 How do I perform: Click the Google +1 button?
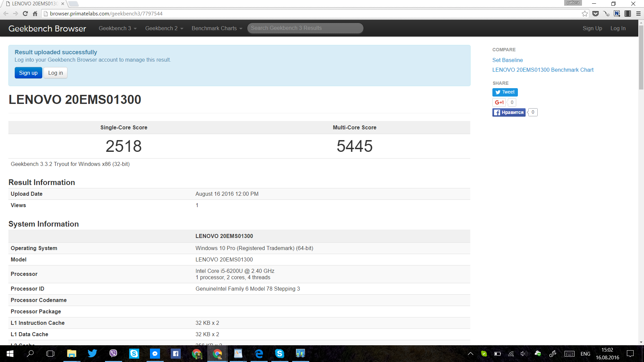pos(499,103)
